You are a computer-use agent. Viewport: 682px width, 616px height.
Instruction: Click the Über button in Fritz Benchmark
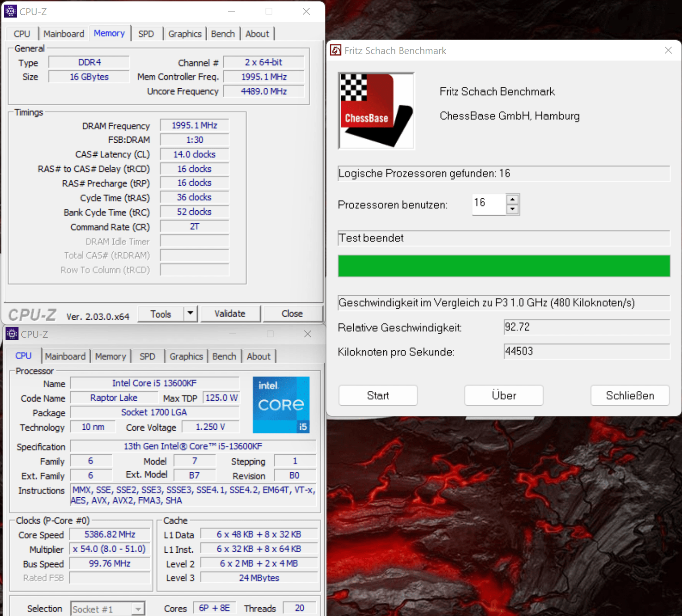pyautogui.click(x=504, y=396)
